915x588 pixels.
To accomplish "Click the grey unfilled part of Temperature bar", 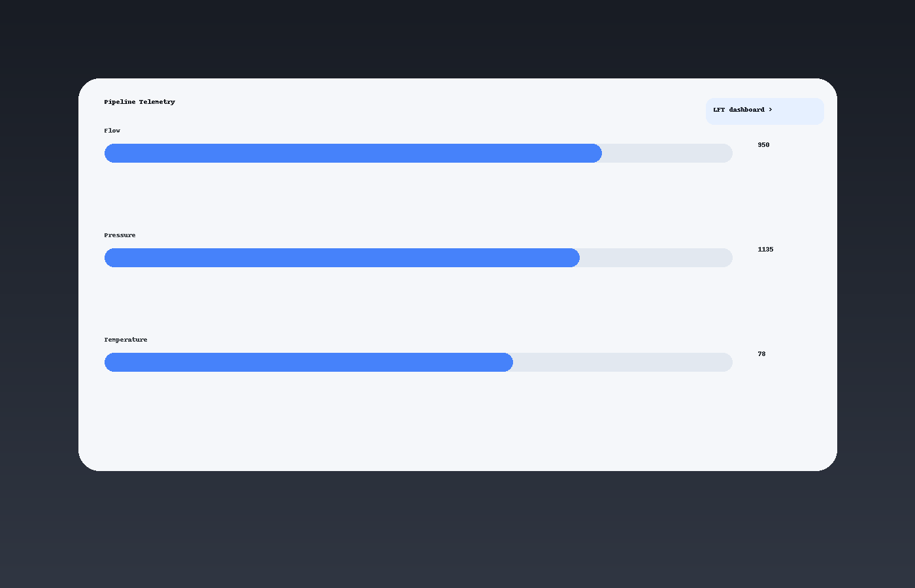I will coord(623,362).
